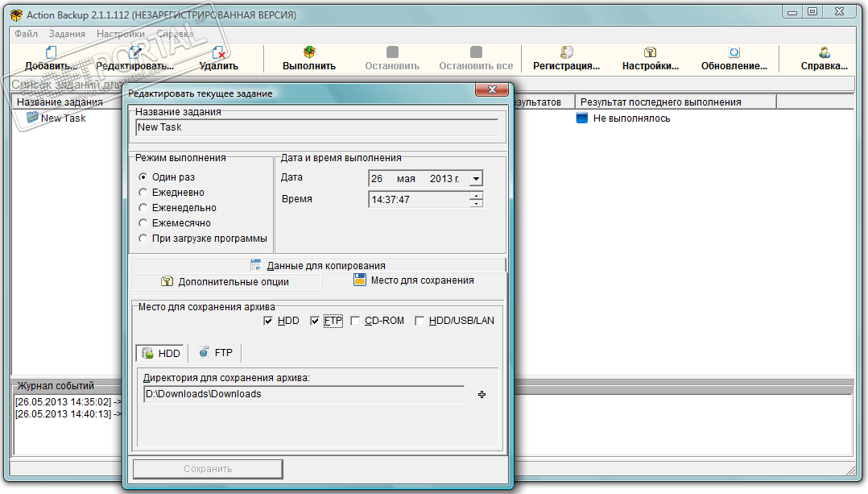Click the archive directory path field
This screenshot has width=868, height=494.
pyautogui.click(x=304, y=394)
